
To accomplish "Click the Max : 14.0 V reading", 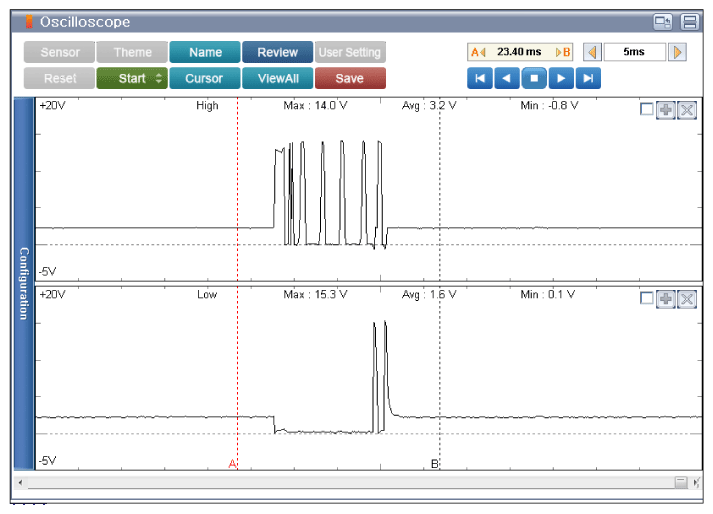I will [315, 106].
